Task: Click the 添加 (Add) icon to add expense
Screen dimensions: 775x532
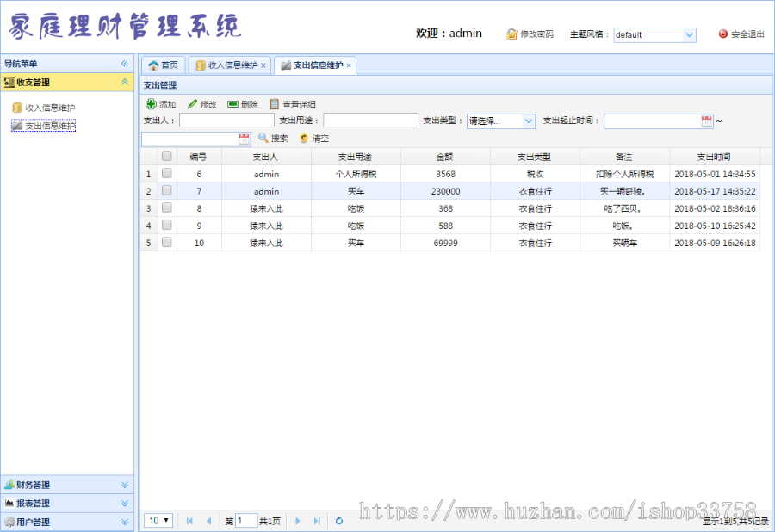Action: (x=150, y=105)
